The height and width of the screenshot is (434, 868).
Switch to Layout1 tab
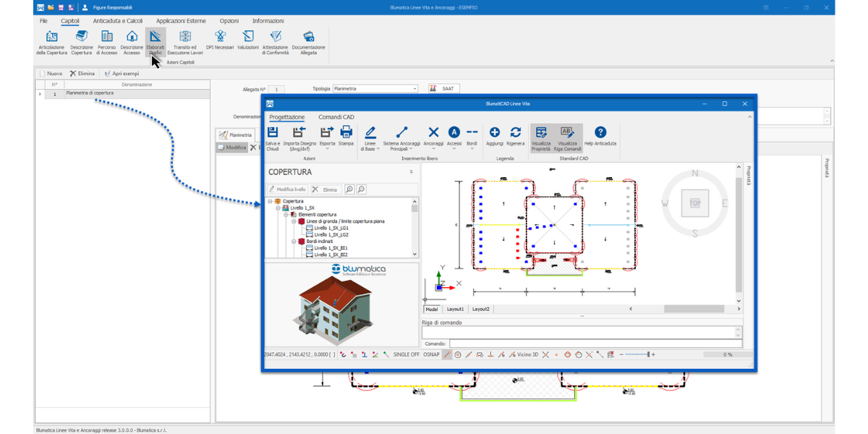(455, 309)
